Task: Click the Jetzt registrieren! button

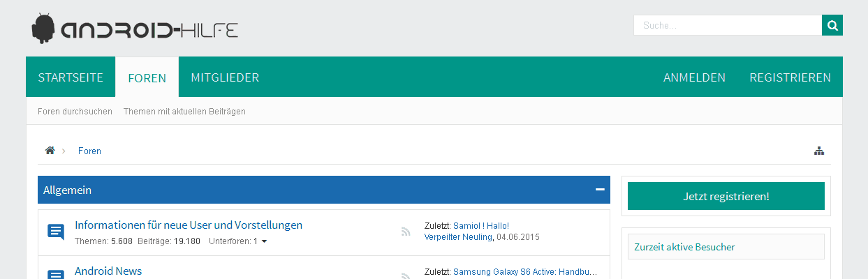Action: [726, 196]
